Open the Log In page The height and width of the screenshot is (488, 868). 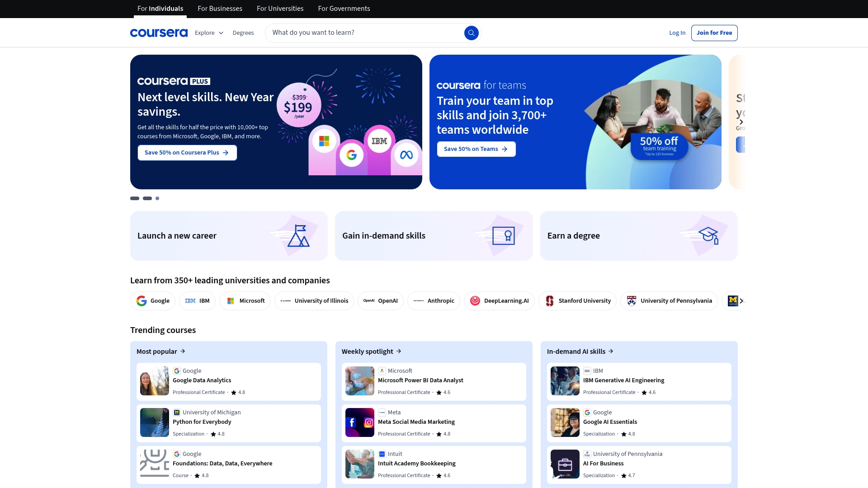pos(677,33)
